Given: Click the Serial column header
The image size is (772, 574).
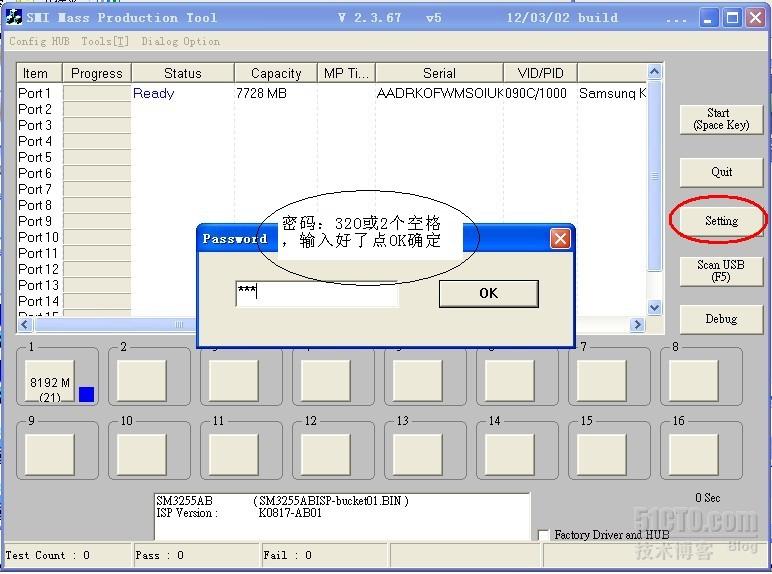Looking at the screenshot, I should pyautogui.click(x=439, y=73).
